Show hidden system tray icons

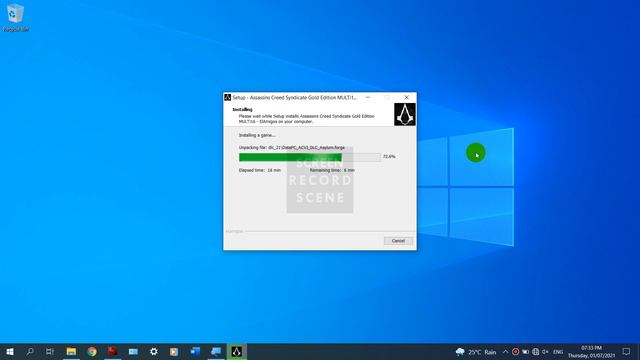pos(505,352)
